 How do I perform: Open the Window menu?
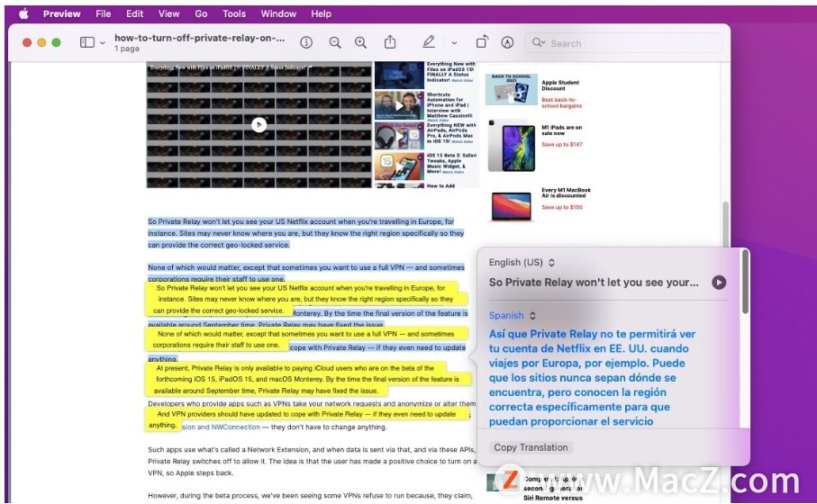pyautogui.click(x=278, y=14)
